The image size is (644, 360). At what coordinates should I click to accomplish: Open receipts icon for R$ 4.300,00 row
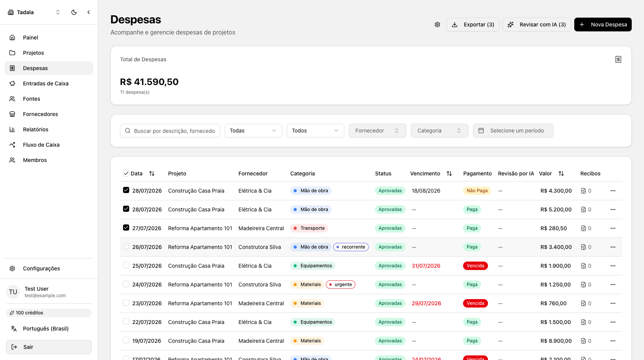(583, 191)
